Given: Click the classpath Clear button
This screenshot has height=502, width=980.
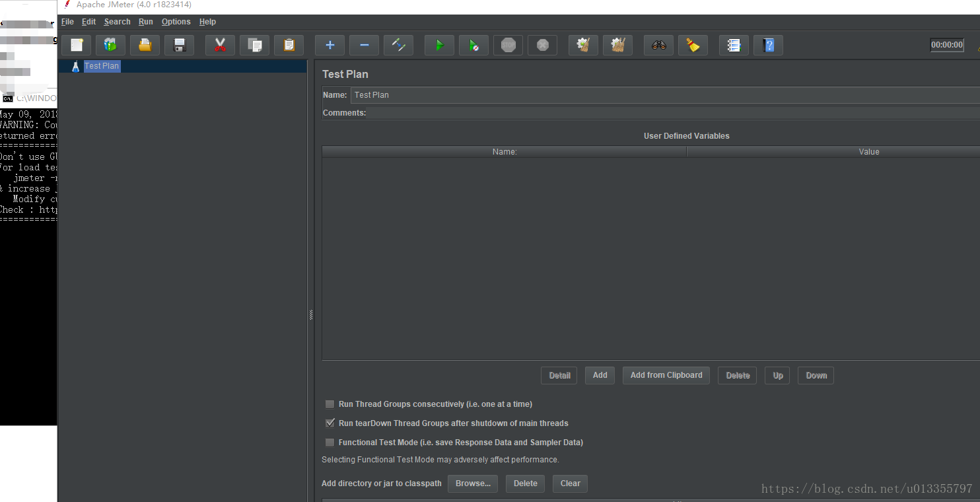Looking at the screenshot, I should click(x=571, y=484).
